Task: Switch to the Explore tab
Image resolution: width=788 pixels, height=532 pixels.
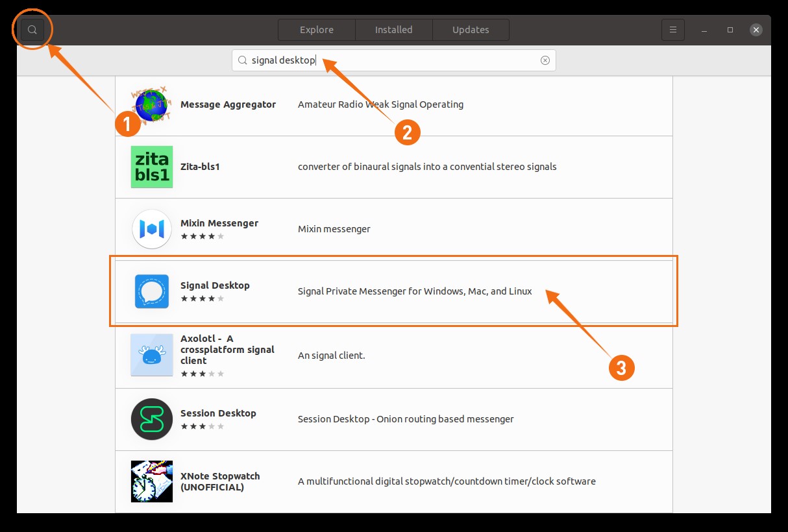Action: 317,30
